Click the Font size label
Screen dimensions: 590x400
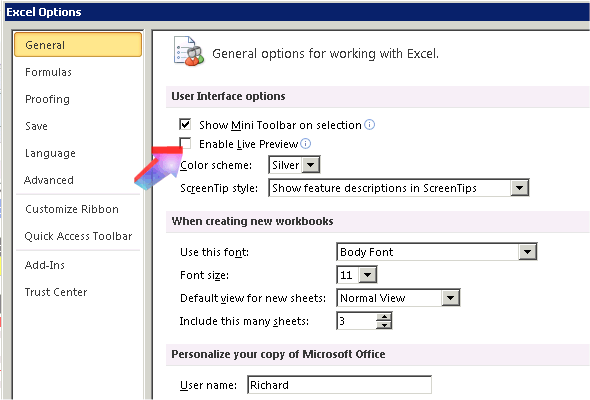click(204, 275)
